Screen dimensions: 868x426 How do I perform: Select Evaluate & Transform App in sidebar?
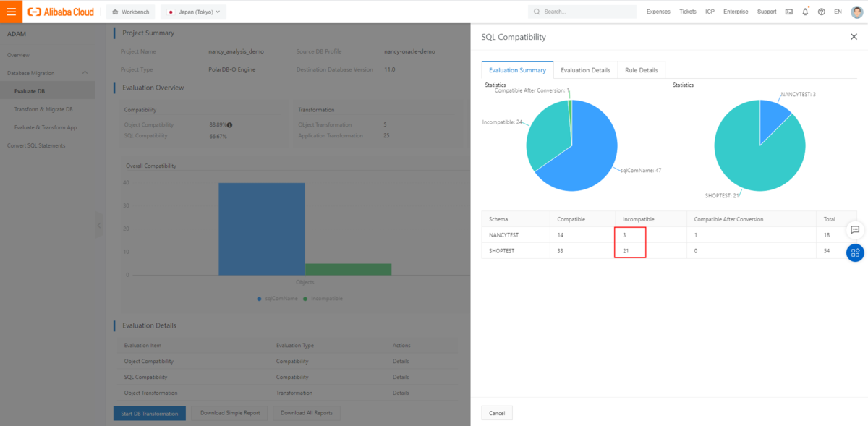pos(47,127)
